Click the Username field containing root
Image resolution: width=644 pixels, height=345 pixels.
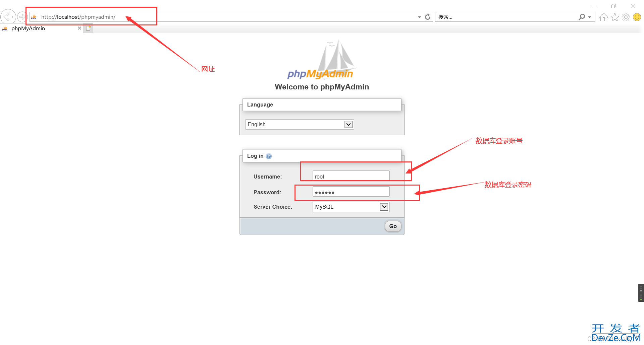click(351, 176)
